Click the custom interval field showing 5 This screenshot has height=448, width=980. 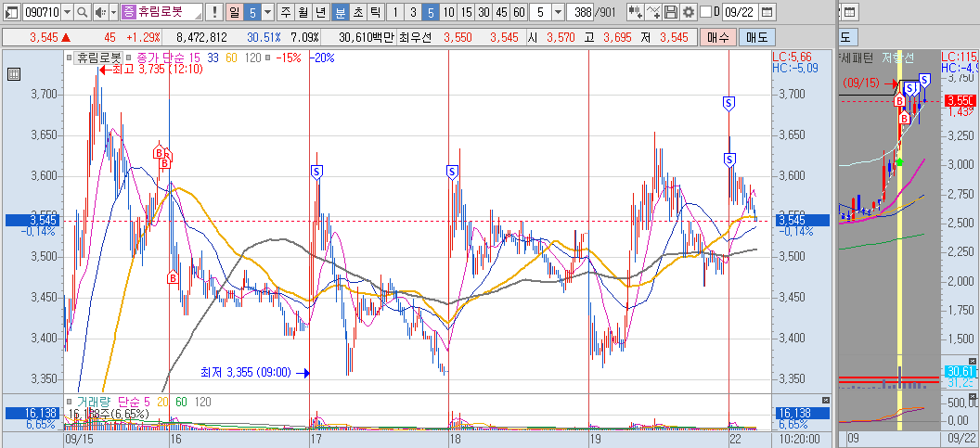click(x=541, y=12)
